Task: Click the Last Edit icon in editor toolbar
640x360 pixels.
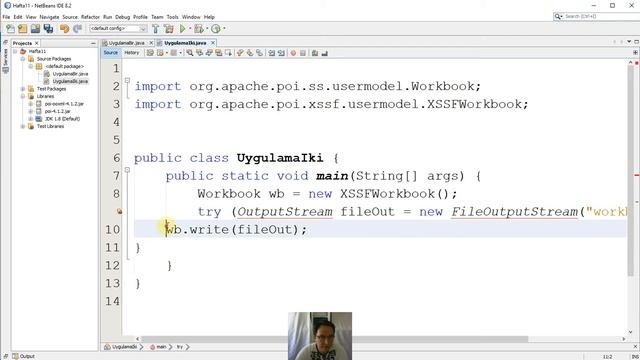Action: tap(150, 53)
